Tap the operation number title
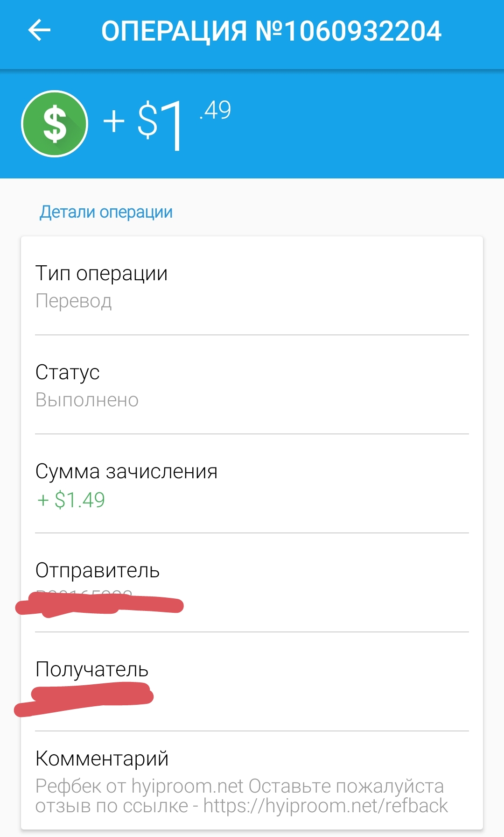 (x=271, y=31)
